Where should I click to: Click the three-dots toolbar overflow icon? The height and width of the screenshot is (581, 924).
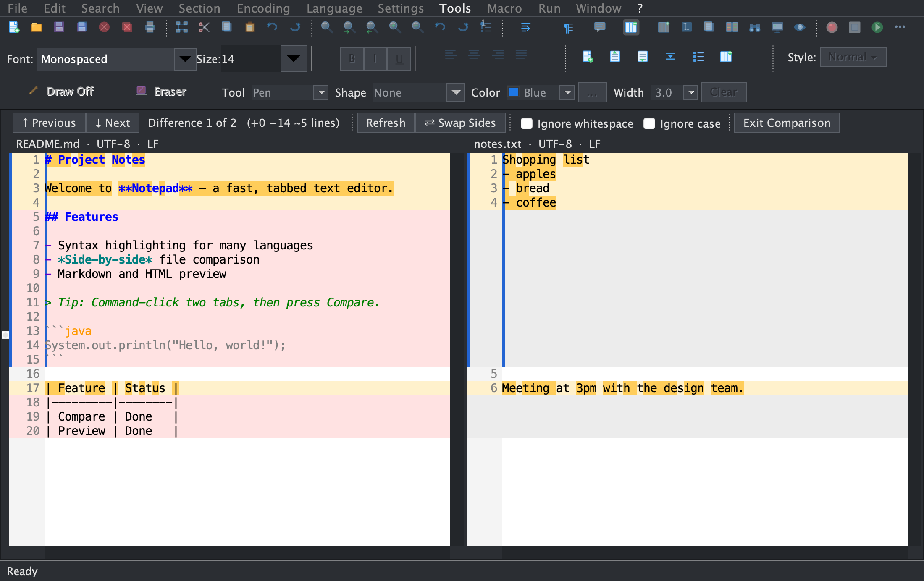tap(900, 27)
